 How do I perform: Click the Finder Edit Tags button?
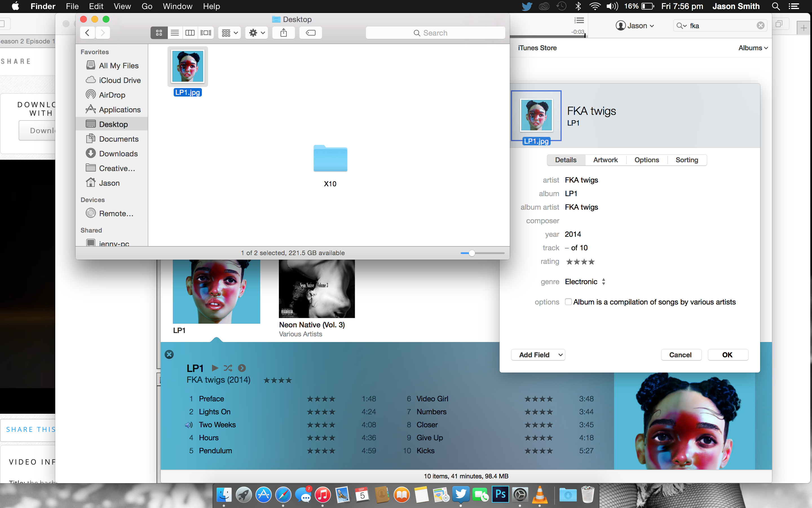coord(311,32)
